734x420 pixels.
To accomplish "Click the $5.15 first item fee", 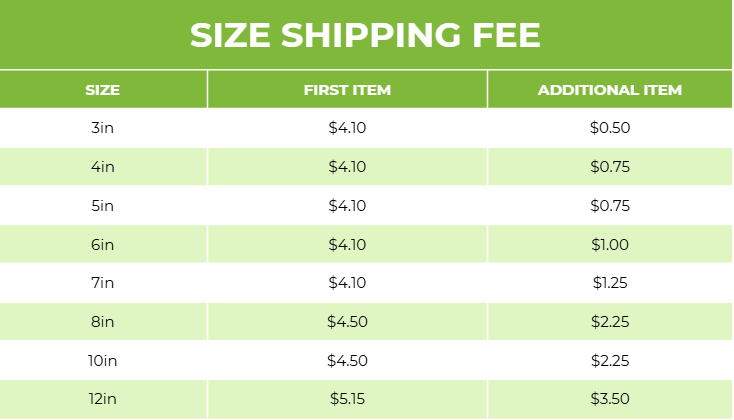I will [x=347, y=400].
